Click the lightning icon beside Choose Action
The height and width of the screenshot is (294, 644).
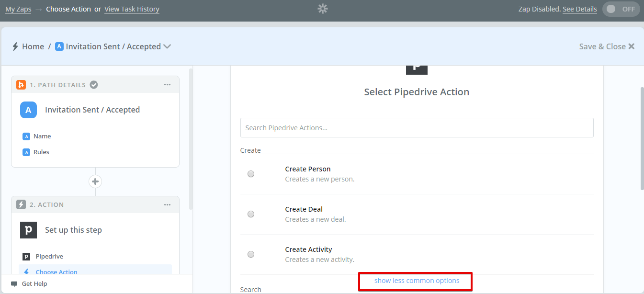pyautogui.click(x=26, y=272)
